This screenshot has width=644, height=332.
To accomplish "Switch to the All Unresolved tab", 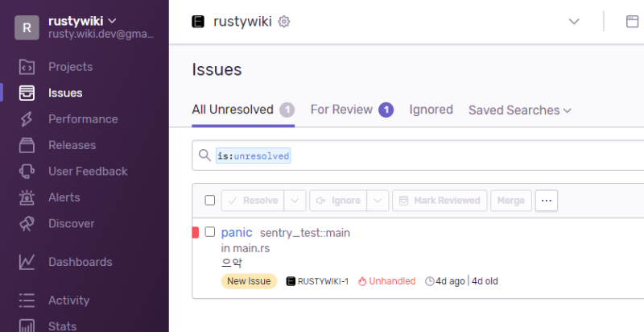I will tap(243, 110).
